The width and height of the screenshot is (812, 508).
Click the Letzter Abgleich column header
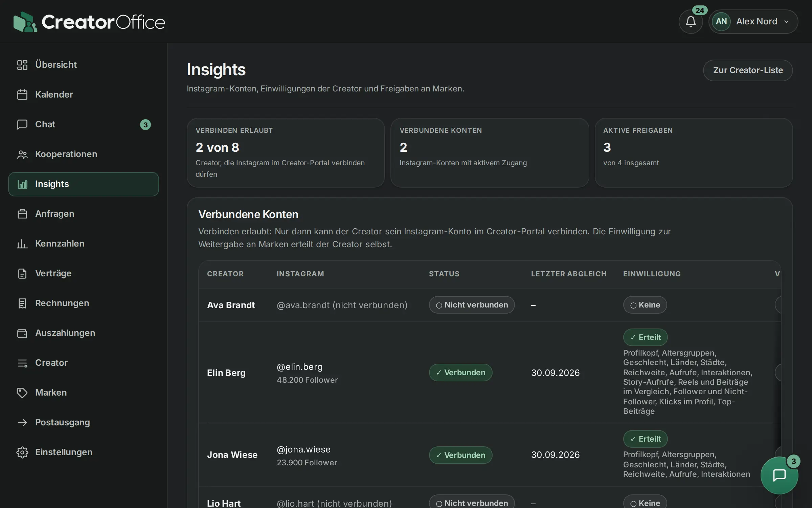(x=569, y=274)
